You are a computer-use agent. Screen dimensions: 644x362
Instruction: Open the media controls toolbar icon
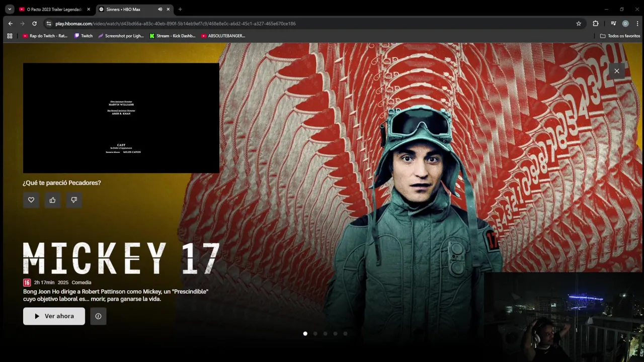click(x=613, y=24)
